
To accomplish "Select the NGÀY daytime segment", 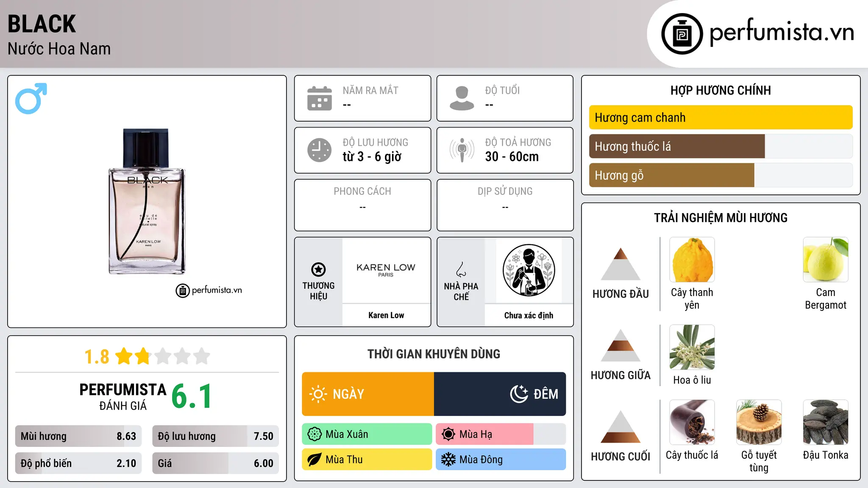I will point(368,394).
